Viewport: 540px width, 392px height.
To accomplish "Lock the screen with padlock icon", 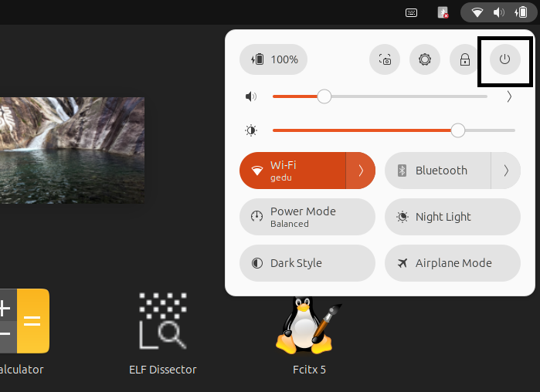I will coord(465,59).
